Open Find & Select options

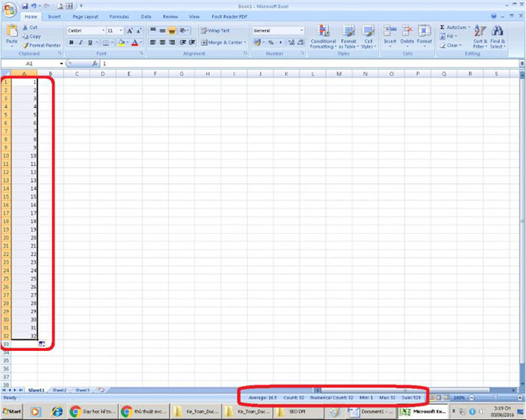point(497,37)
